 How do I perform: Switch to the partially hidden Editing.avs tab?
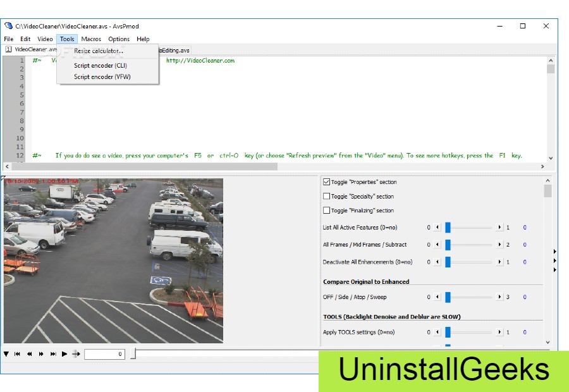174,50
